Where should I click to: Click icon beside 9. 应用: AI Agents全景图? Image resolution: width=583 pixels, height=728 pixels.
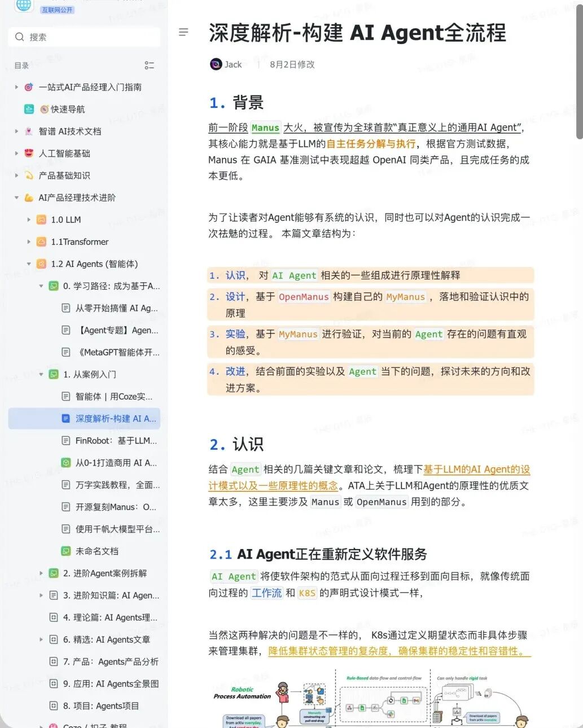pos(54,683)
